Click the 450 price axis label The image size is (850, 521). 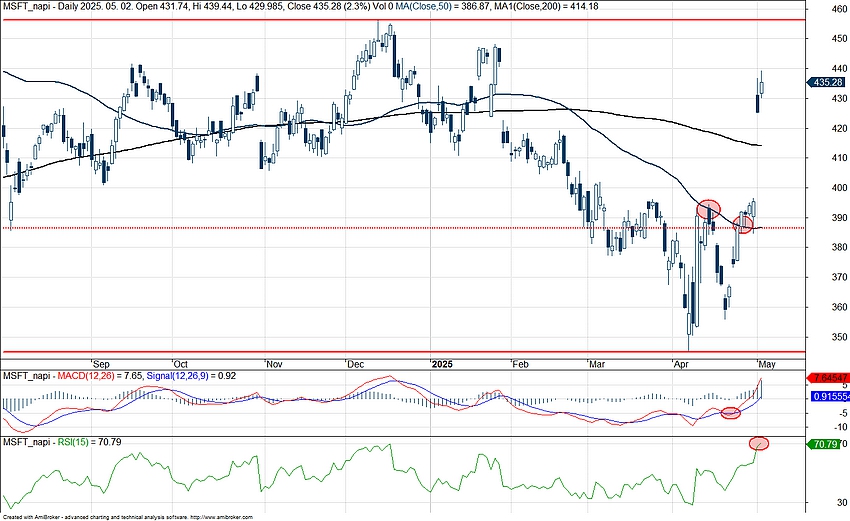click(840, 38)
